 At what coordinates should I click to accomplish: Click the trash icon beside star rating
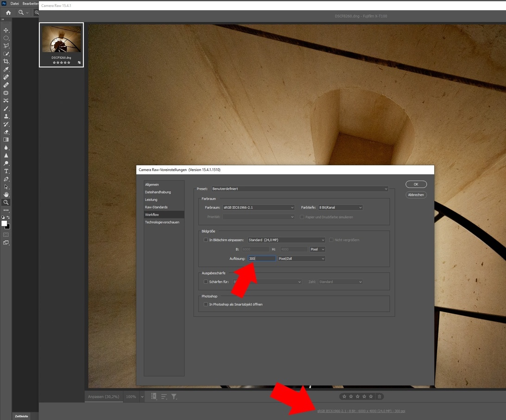coord(379,396)
